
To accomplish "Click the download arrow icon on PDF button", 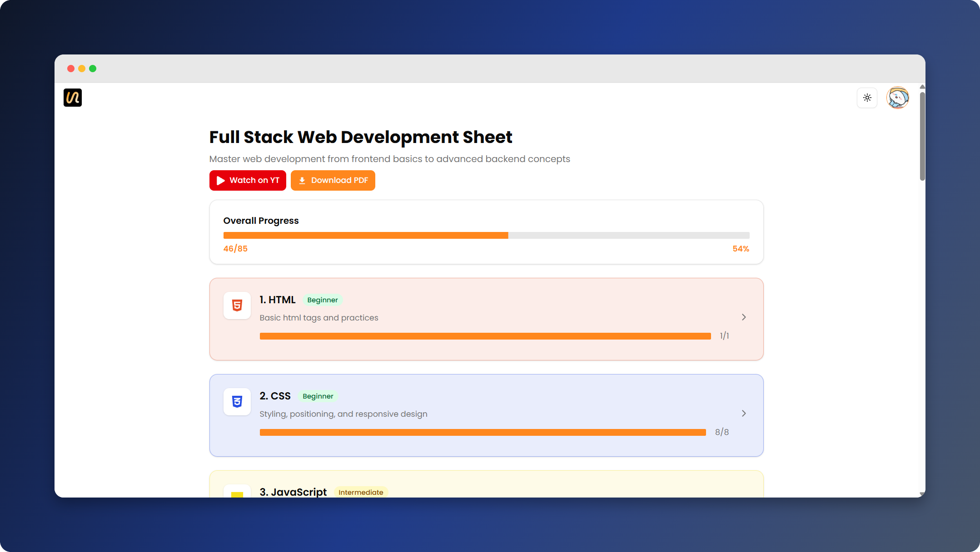I will click(302, 181).
